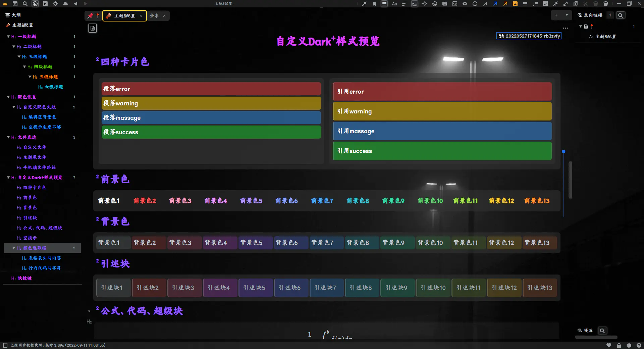Toggle the dock panel icon in status bar
Viewport: 644px width, 349px height.
5,345
